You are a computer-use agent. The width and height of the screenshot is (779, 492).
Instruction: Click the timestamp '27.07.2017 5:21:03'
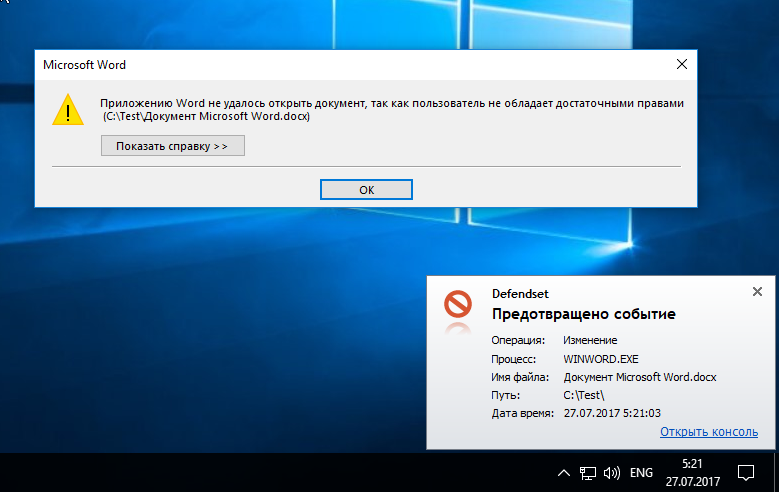(x=612, y=413)
